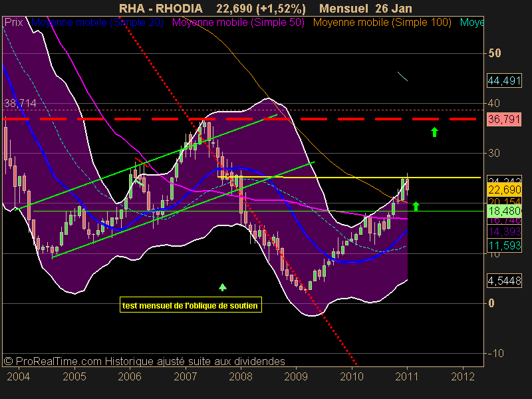This screenshot has height=399, width=532.
Task: Click the 44,491 price label
Action: coord(504,80)
